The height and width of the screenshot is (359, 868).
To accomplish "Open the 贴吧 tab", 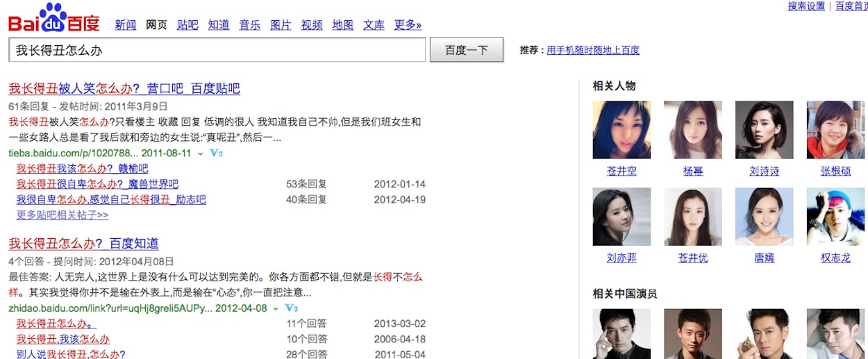I will point(187,25).
